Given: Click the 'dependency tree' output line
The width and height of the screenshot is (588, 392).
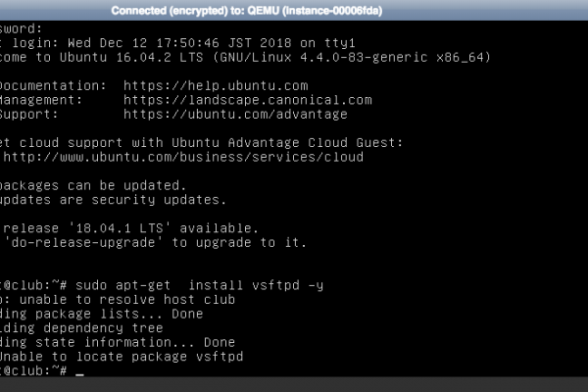Looking at the screenshot, I should coord(81,328).
